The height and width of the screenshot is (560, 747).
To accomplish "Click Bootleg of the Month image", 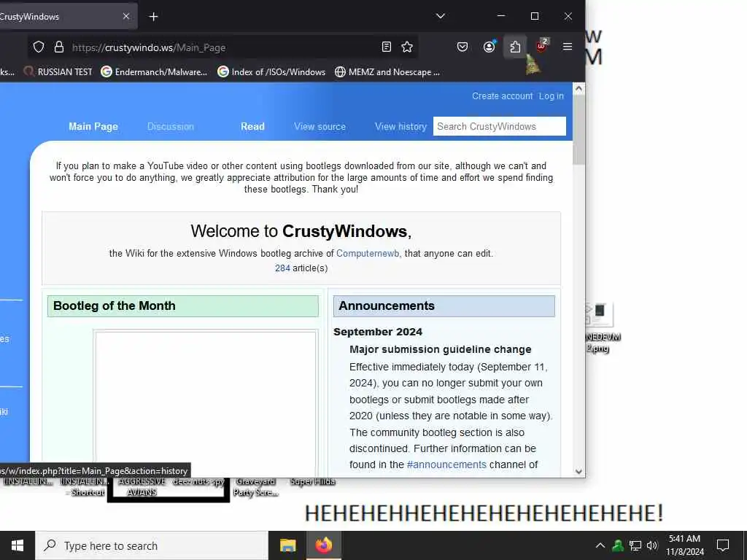I will (205, 402).
